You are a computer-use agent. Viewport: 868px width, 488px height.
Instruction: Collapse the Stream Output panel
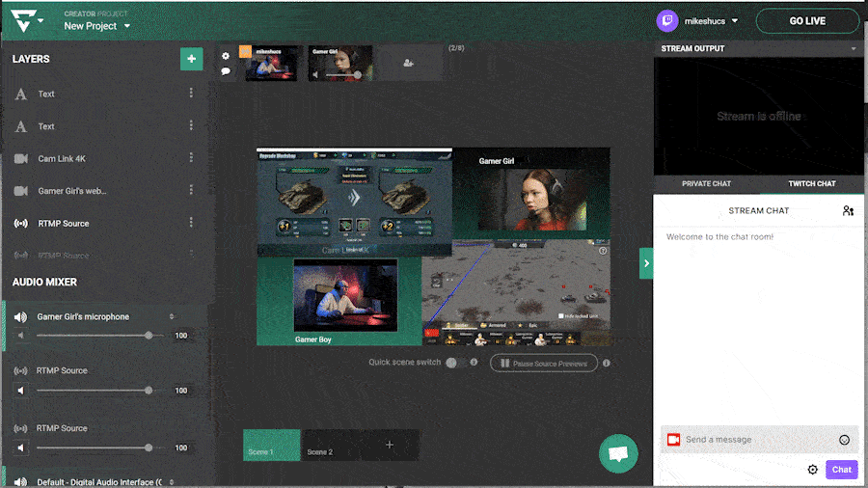click(854, 48)
